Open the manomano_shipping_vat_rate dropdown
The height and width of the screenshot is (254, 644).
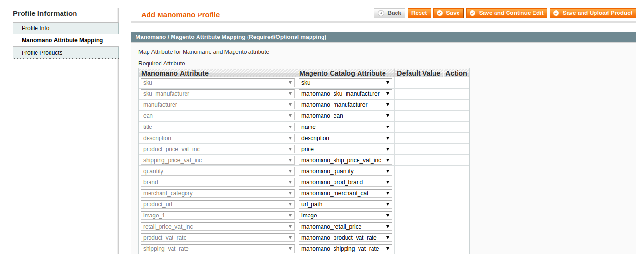point(346,249)
